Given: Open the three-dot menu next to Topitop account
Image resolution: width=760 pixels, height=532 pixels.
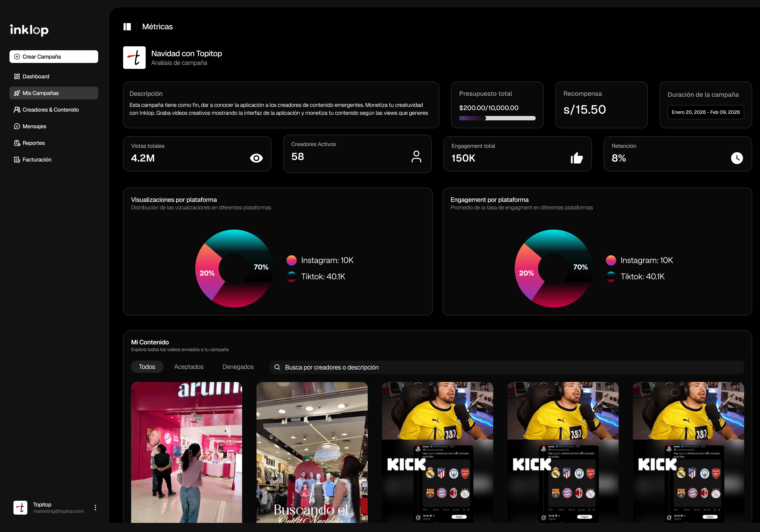Looking at the screenshot, I should pyautogui.click(x=95, y=507).
